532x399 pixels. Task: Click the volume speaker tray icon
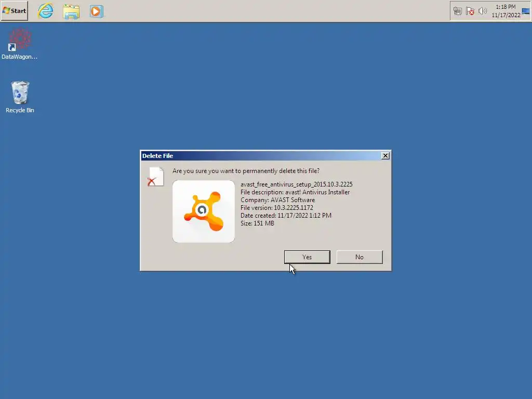tap(482, 11)
